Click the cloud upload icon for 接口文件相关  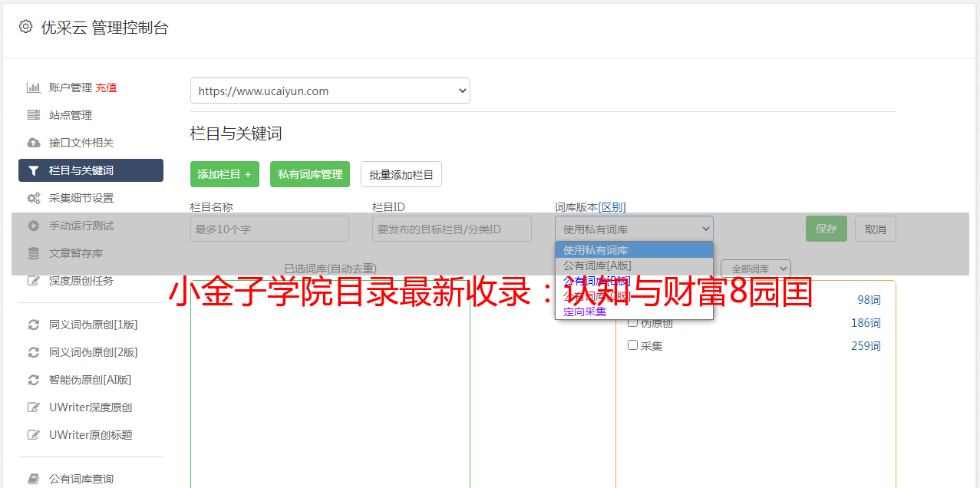tap(34, 143)
